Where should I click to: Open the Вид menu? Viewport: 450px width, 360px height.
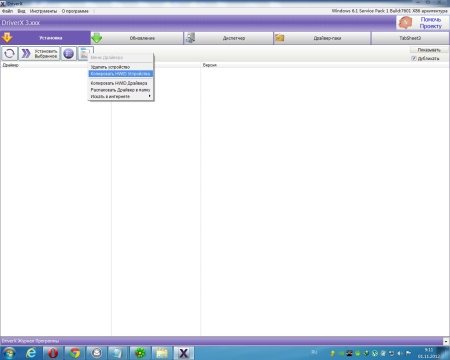coord(21,11)
